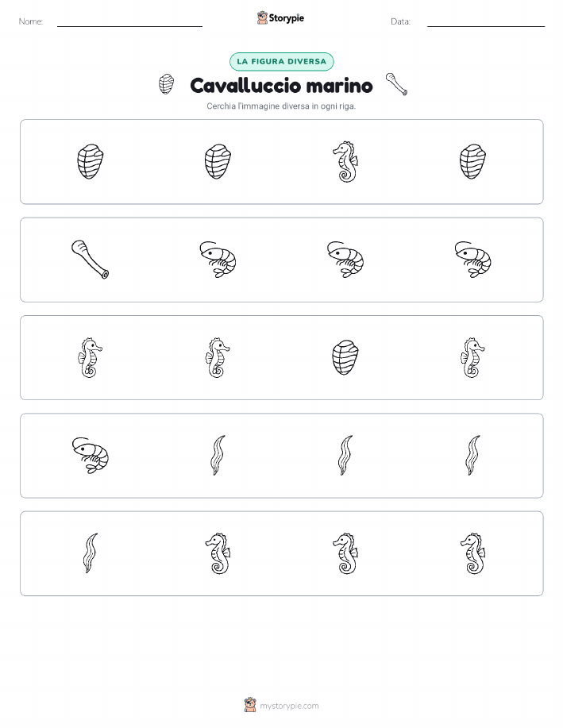This screenshot has width=563, height=728.
Task: Select the last shrimp in row two
Action: coord(473,260)
